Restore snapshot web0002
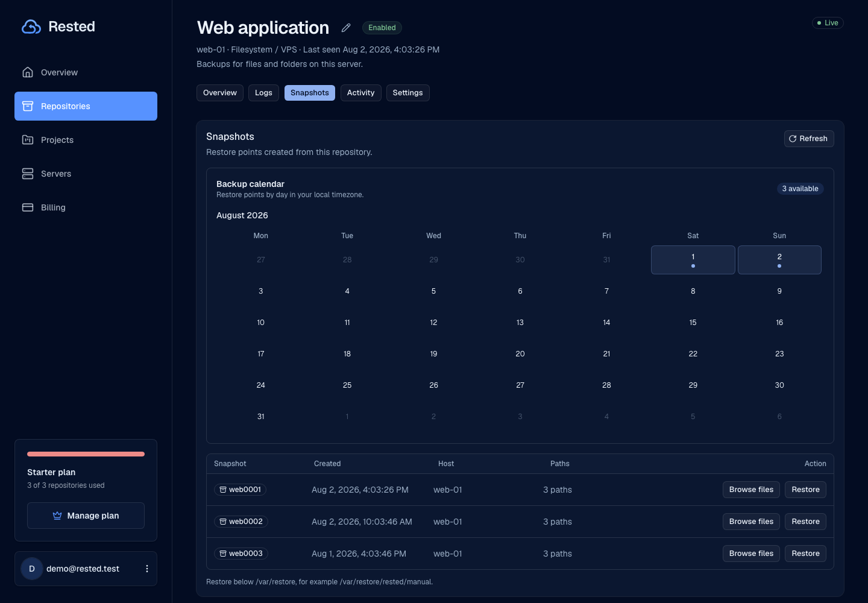The width and height of the screenshot is (868, 603). [x=805, y=522]
